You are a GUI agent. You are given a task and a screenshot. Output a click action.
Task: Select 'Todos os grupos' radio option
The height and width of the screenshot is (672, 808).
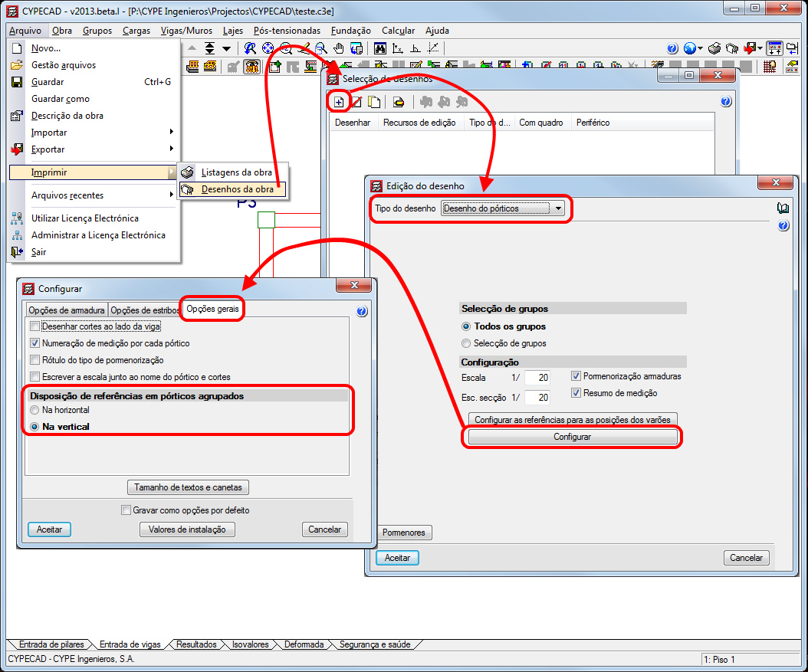466,326
